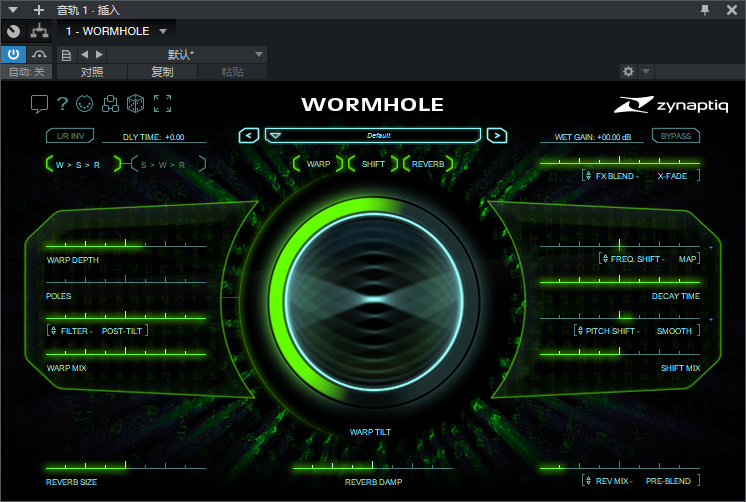Screen dimensions: 746x502
Task: Add a new insert with plus icon
Action: point(39,10)
